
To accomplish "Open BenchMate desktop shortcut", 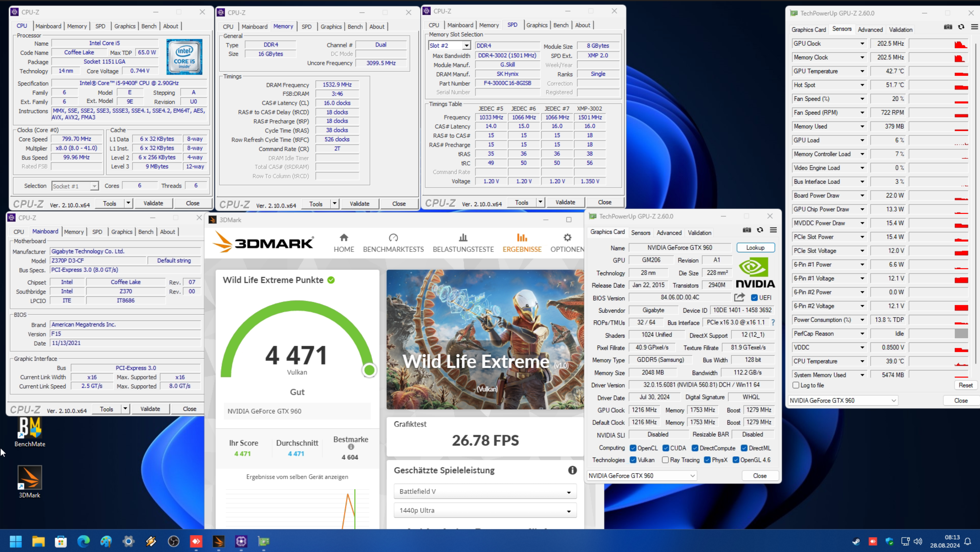I will point(30,432).
